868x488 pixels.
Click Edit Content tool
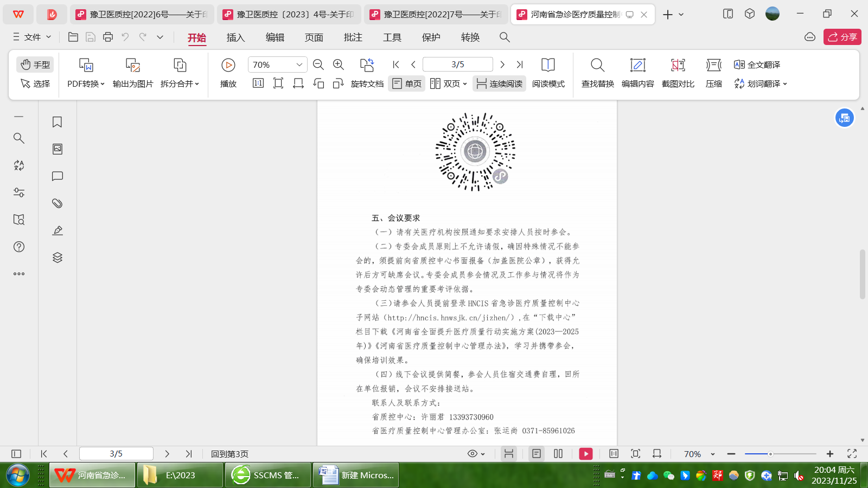tap(637, 73)
